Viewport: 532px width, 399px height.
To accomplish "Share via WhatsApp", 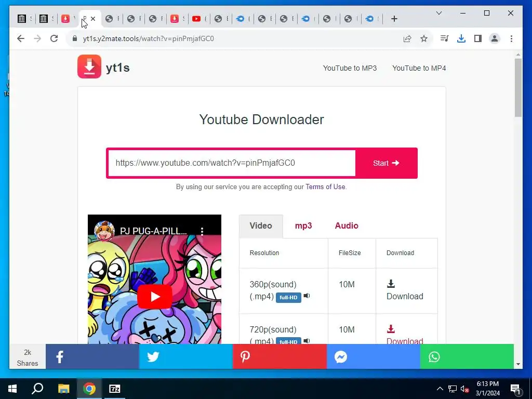I will (x=467, y=356).
